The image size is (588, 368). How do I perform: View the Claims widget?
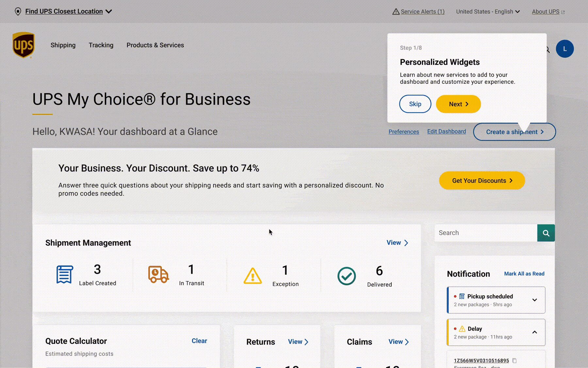399,342
